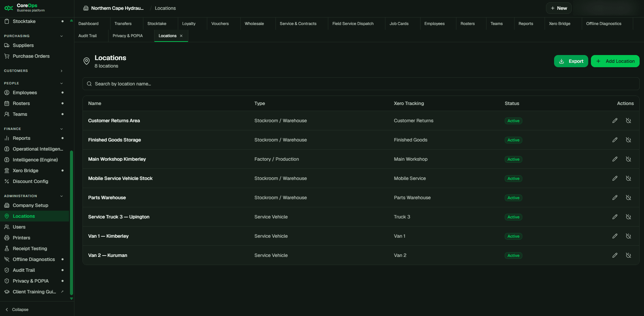644x316 pixels.
Task: Click the sidebar scroll down arrow
Action: 71,298
